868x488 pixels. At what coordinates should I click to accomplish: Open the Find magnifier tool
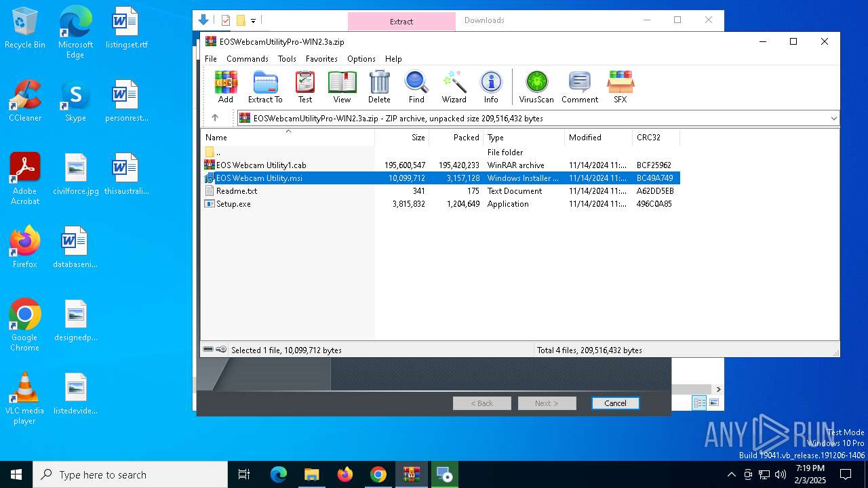416,87
